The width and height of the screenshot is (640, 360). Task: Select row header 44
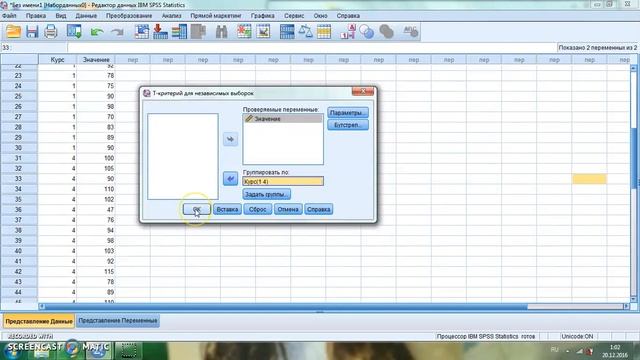coord(19,292)
